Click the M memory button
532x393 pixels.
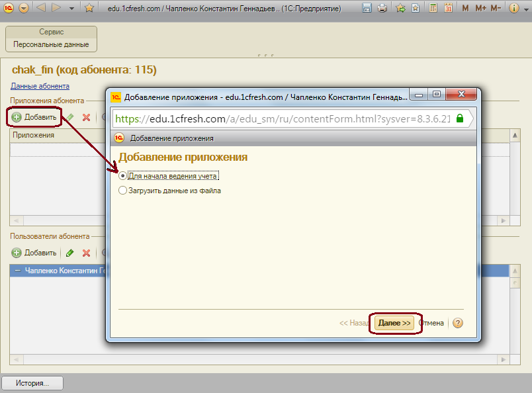tap(466, 8)
